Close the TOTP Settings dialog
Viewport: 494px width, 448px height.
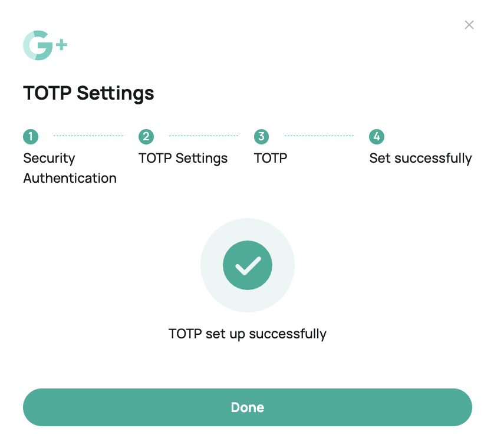pyautogui.click(x=469, y=25)
